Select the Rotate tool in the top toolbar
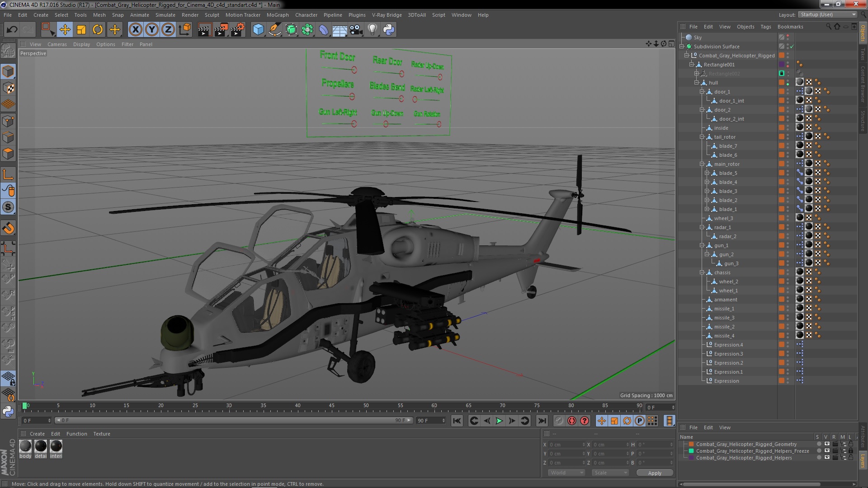868x488 pixels. pos(97,30)
